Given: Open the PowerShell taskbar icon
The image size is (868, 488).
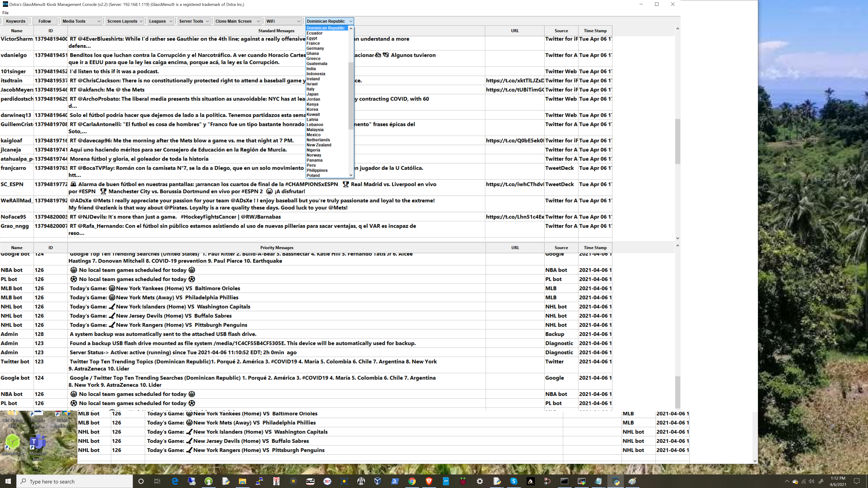Looking at the screenshot, I should (x=395, y=481).
